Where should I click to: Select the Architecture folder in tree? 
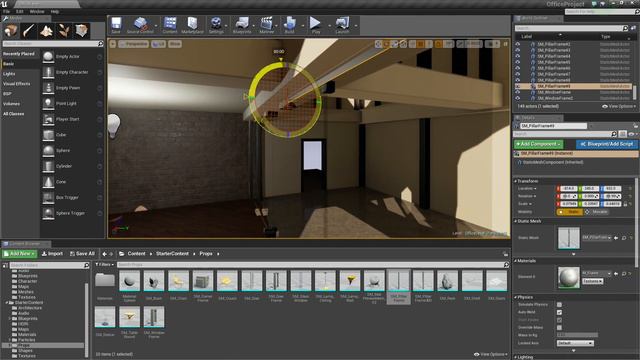pos(30,308)
